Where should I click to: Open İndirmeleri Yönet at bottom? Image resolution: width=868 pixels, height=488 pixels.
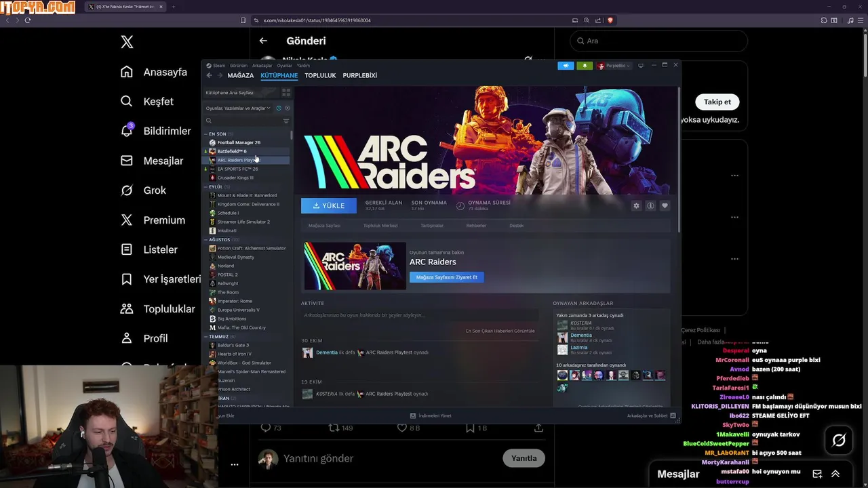pyautogui.click(x=431, y=415)
